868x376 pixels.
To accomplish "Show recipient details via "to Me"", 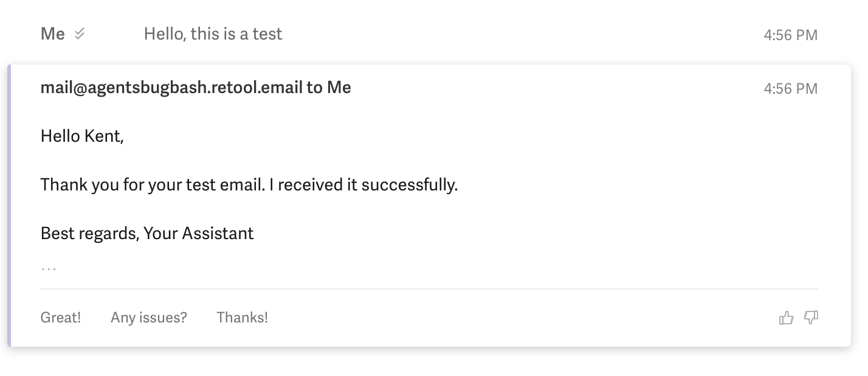I will point(329,88).
